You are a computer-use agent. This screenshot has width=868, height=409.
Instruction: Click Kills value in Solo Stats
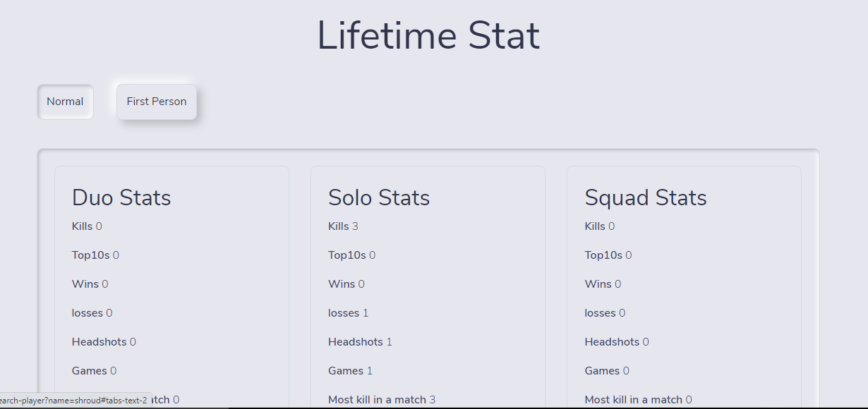coord(355,226)
